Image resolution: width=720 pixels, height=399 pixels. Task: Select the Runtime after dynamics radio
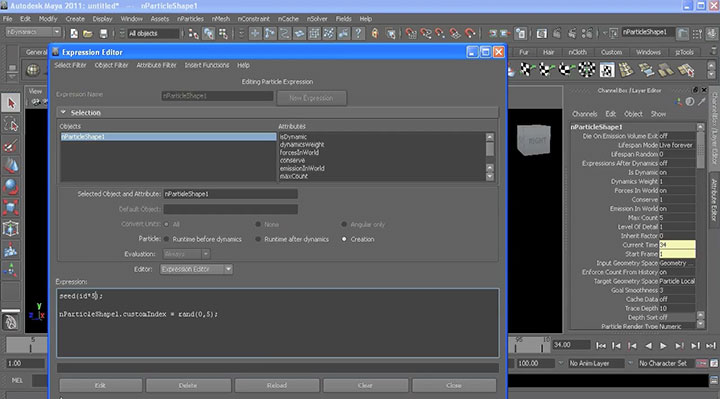point(258,239)
